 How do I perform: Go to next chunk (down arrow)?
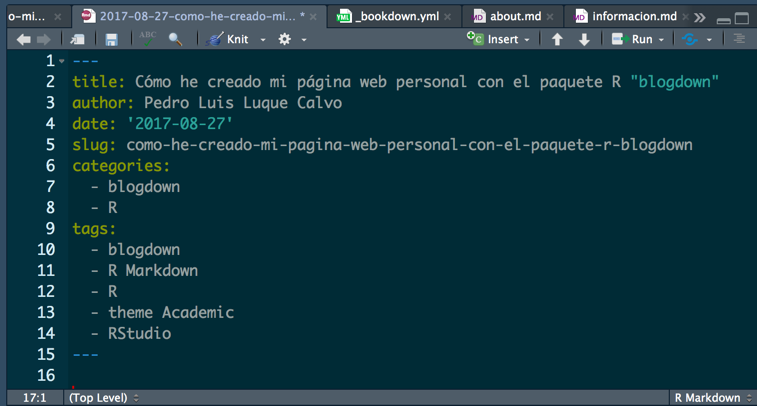pos(584,39)
